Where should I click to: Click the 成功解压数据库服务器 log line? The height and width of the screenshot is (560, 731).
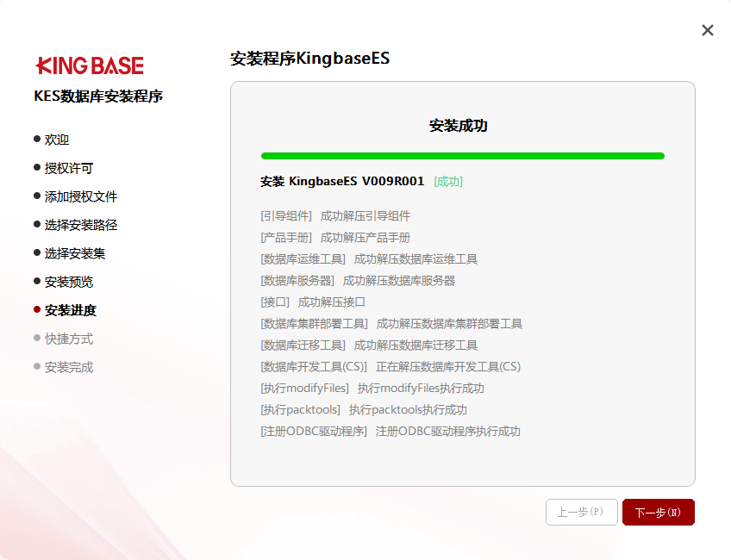click(398, 280)
